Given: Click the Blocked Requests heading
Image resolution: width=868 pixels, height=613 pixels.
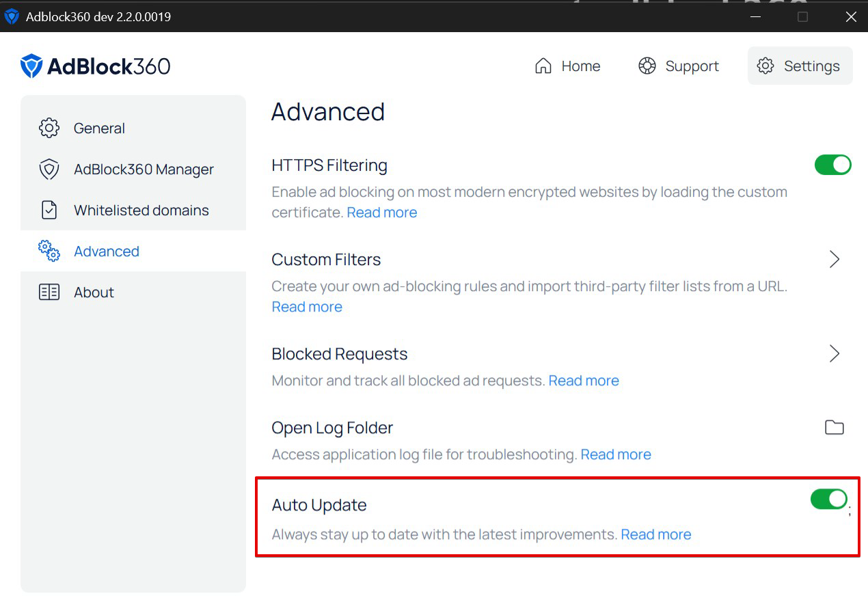Looking at the screenshot, I should (x=340, y=354).
